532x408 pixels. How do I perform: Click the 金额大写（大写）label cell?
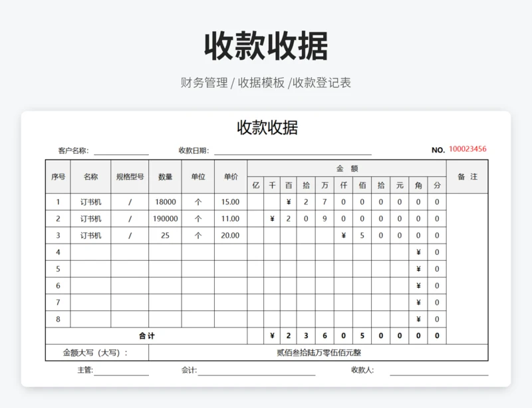tap(97, 353)
